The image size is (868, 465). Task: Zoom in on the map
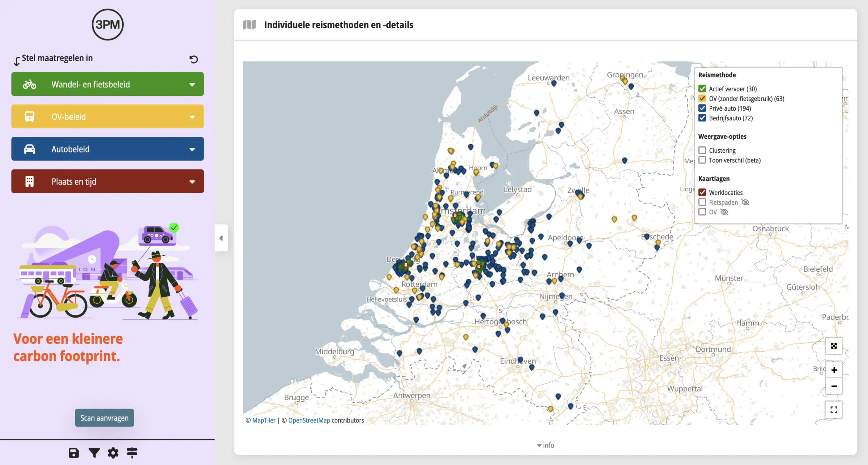click(834, 370)
